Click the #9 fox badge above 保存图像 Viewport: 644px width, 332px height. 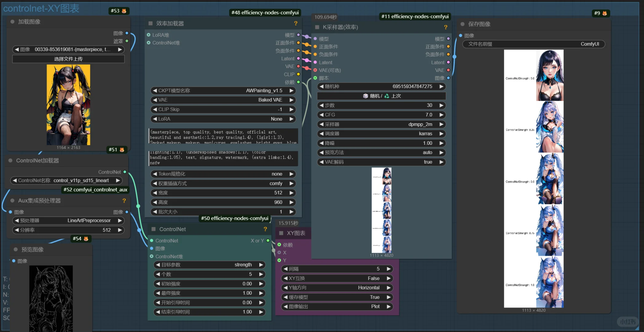click(605, 13)
